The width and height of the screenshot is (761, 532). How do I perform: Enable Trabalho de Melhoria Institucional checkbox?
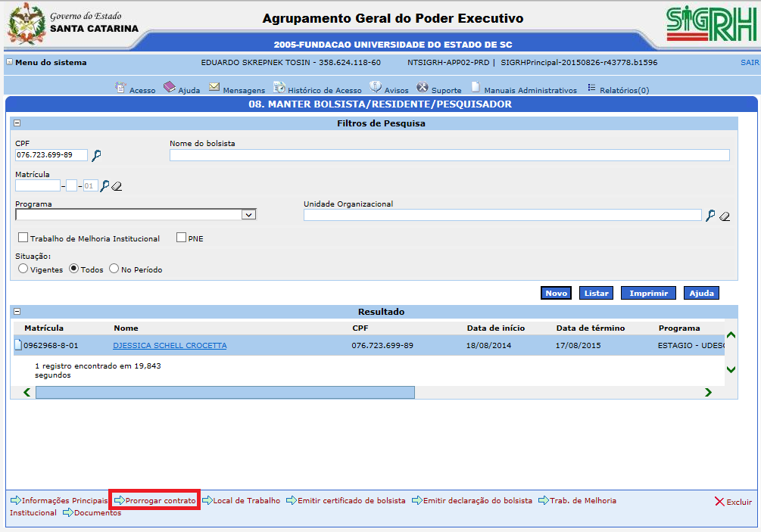pyautogui.click(x=23, y=238)
